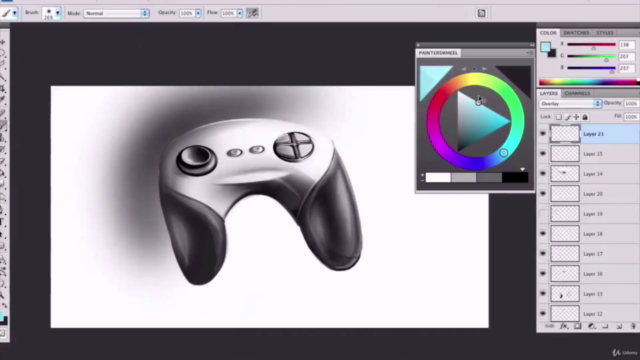Open the Flow slider arrow
Image resolution: width=640 pixels, height=360 pixels.
click(240, 13)
